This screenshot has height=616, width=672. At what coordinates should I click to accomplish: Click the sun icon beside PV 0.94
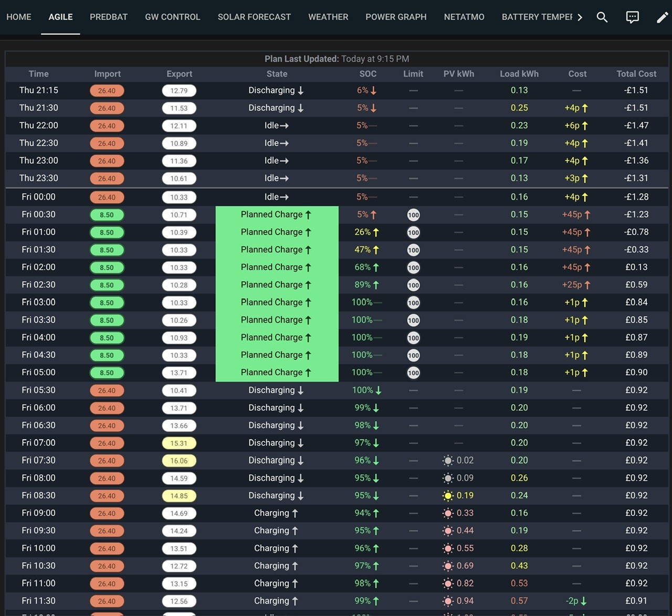[448, 601]
